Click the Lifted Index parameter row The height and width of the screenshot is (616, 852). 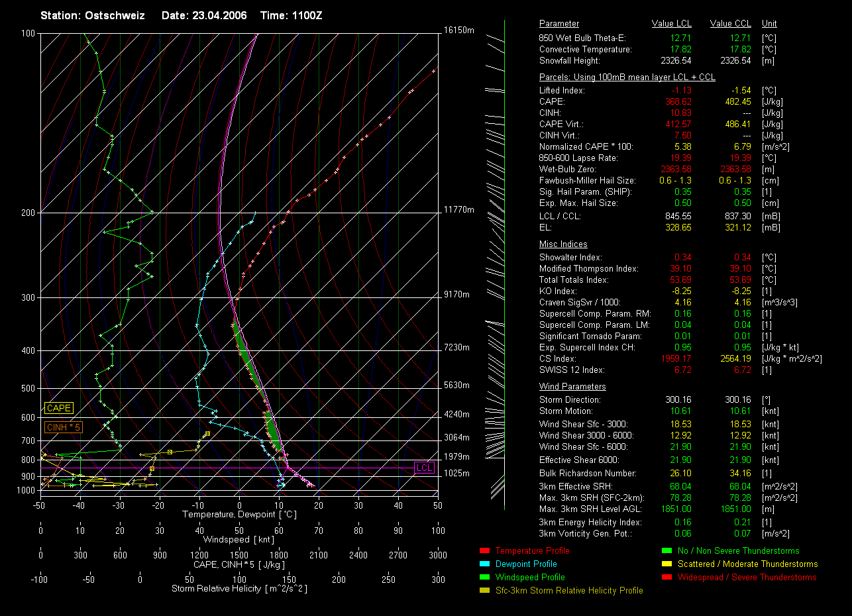click(562, 91)
